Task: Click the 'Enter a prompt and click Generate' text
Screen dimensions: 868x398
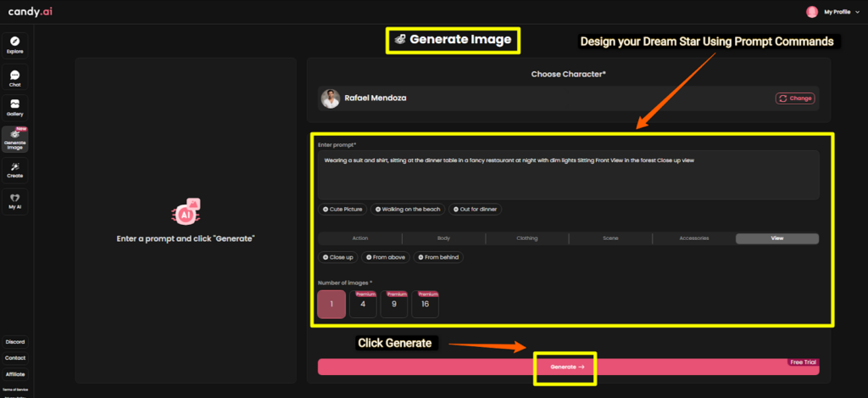Action: (186, 238)
